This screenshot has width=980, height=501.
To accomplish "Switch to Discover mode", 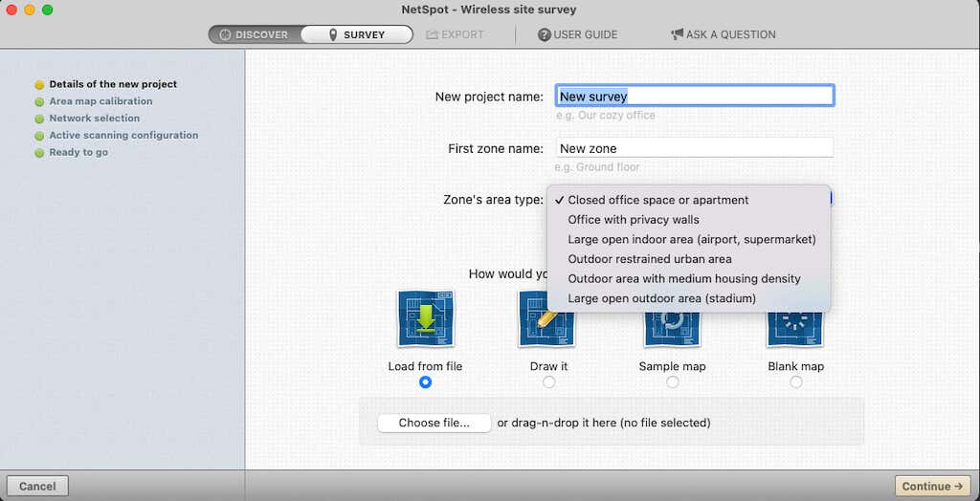I will pos(255,35).
